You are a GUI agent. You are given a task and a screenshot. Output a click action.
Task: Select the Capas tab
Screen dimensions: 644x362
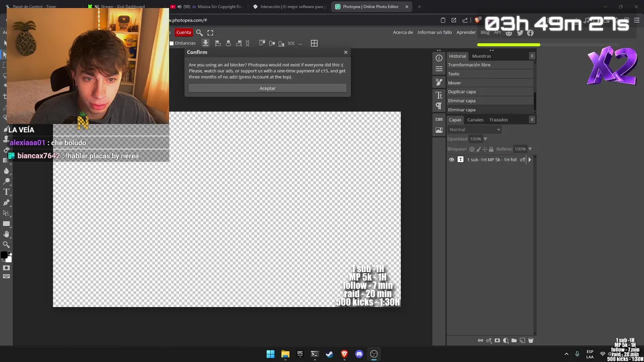tap(455, 120)
